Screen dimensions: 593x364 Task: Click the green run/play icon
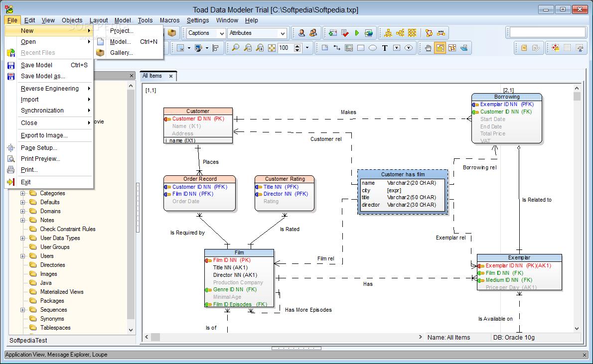[357, 33]
